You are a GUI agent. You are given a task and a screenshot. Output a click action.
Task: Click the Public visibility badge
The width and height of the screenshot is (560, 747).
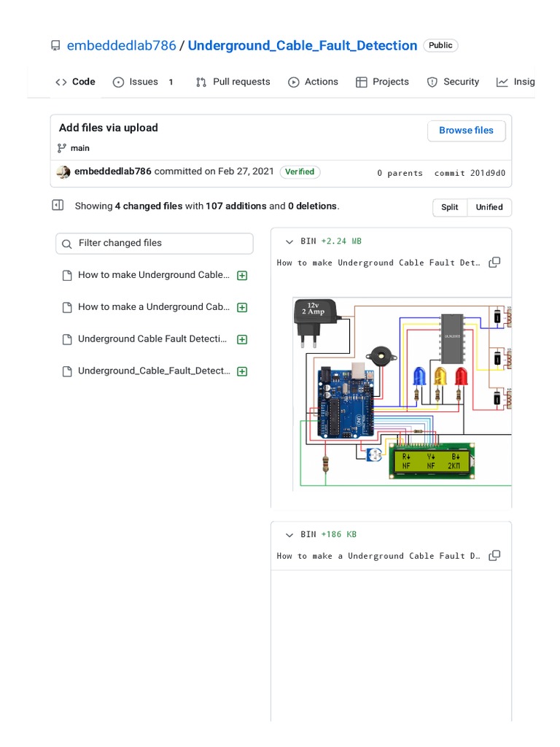440,45
